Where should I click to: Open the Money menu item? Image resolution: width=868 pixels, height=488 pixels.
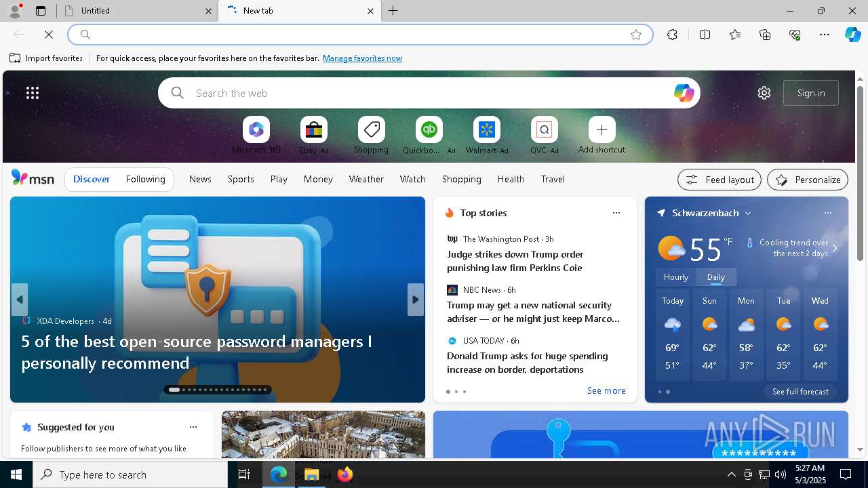(318, 179)
